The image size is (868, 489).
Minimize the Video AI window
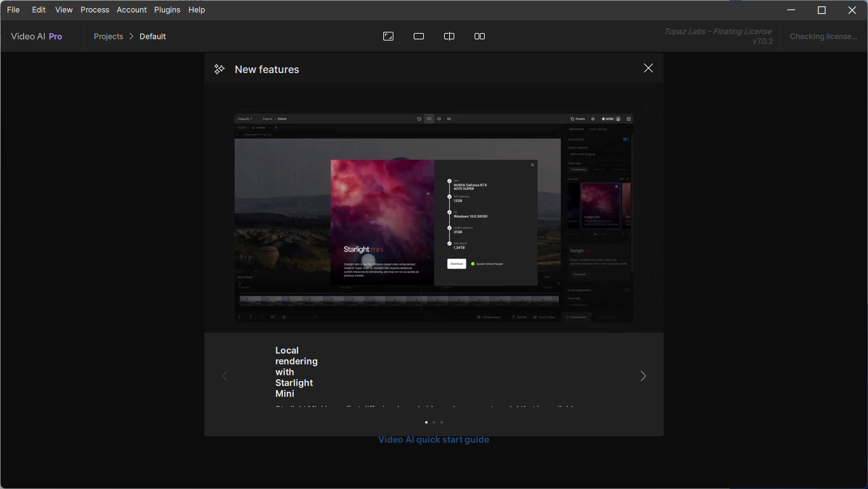coord(791,10)
